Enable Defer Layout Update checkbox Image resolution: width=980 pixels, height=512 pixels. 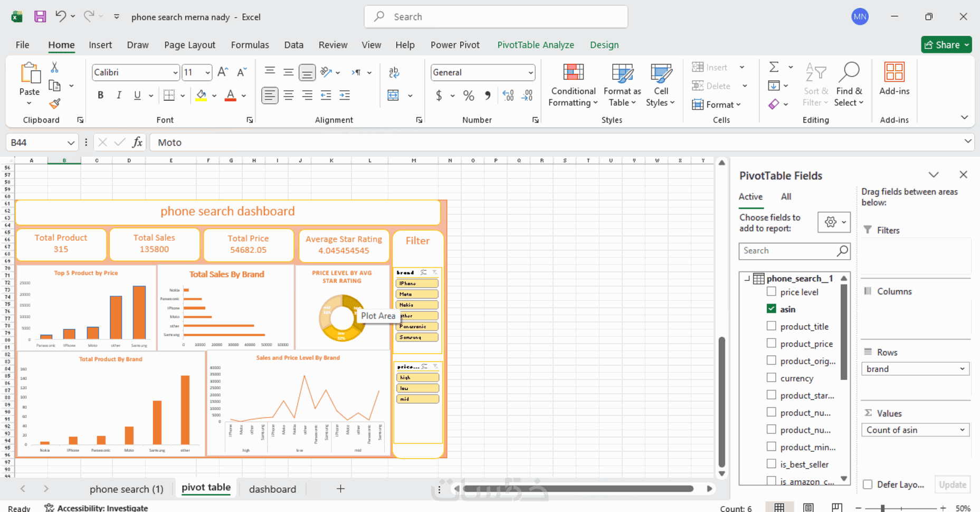(x=868, y=485)
